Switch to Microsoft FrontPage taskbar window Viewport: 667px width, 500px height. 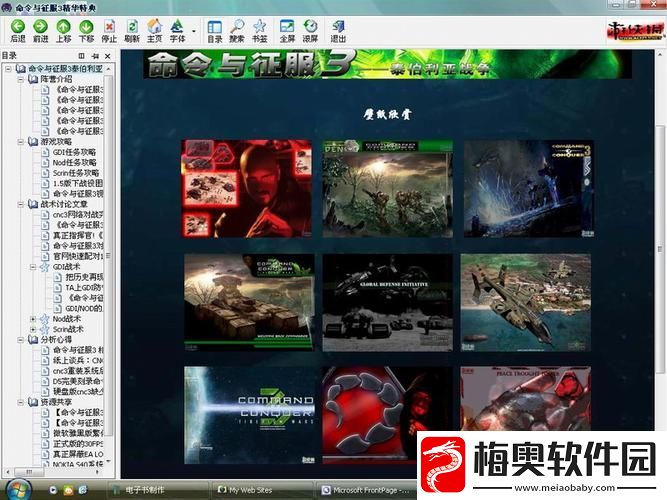click(x=367, y=490)
